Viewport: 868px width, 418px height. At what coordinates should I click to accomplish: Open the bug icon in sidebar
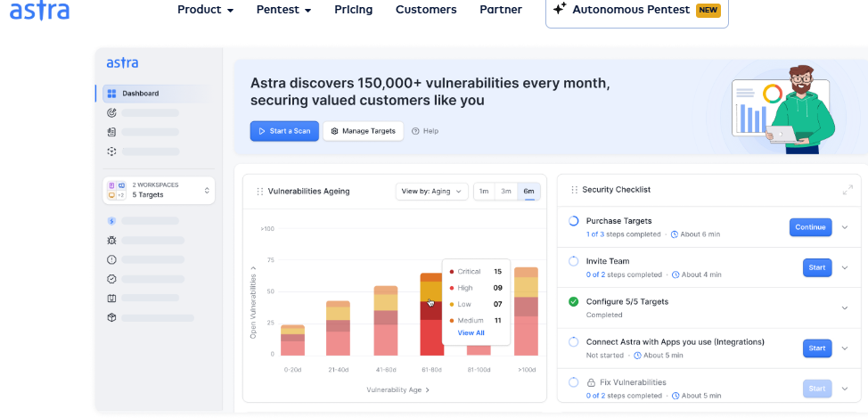coord(111,241)
